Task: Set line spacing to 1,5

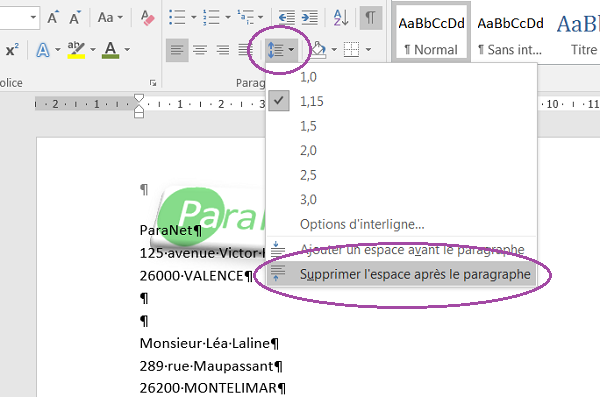Action: [x=402, y=126]
